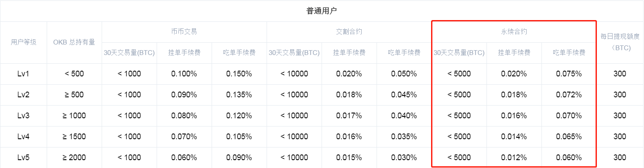Image resolution: width=644 pixels, height=168 pixels.
Task: Click 挂单手续费 header under 币币交易
Action: point(184,53)
